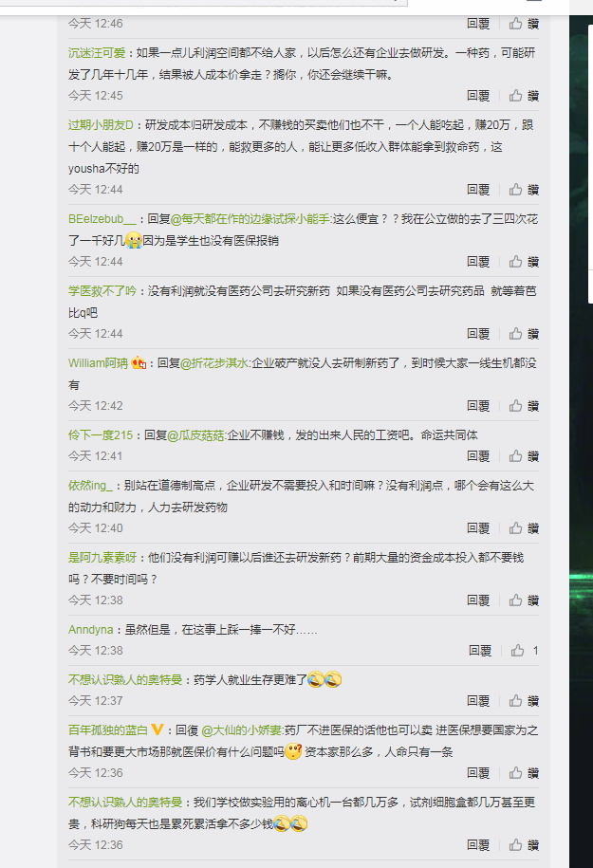Image resolution: width=593 pixels, height=868 pixels.
Task: Open mentioned user @瓜皮菇菇
Action: click(x=196, y=435)
